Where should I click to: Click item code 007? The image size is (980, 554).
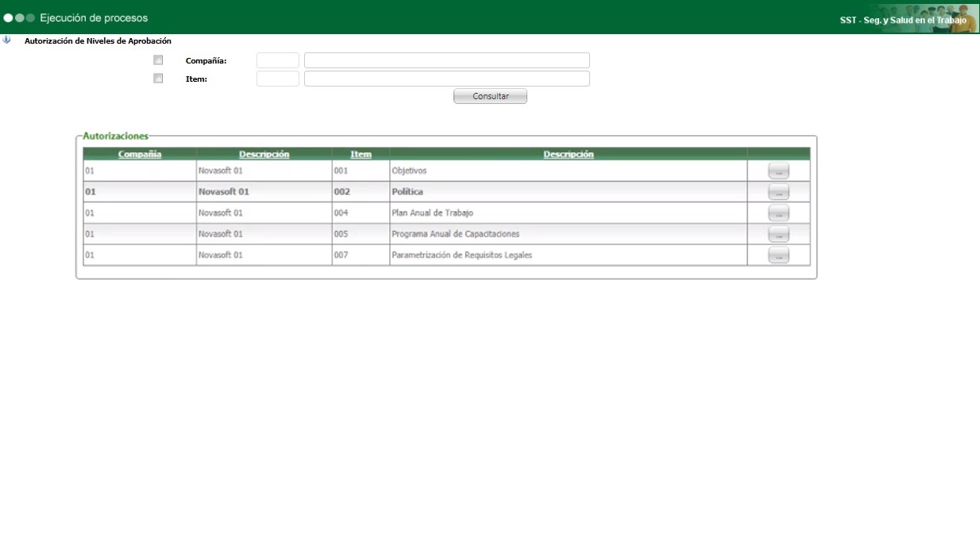tap(341, 255)
